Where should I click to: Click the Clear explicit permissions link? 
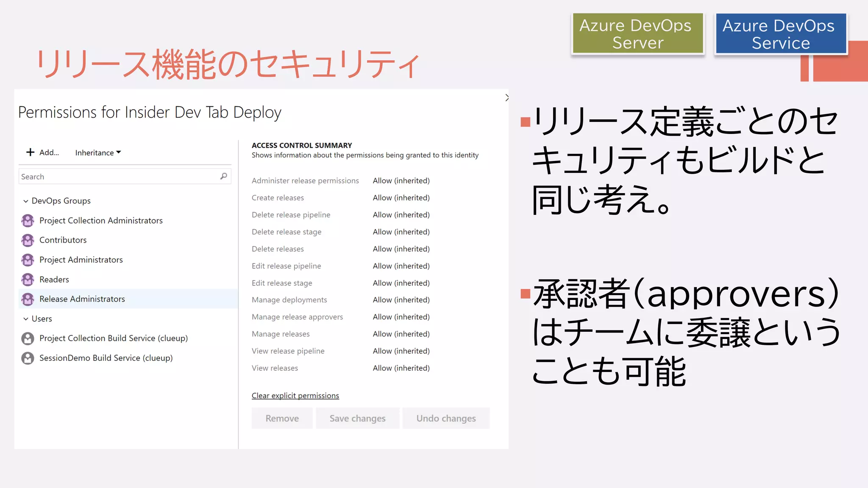(x=295, y=395)
